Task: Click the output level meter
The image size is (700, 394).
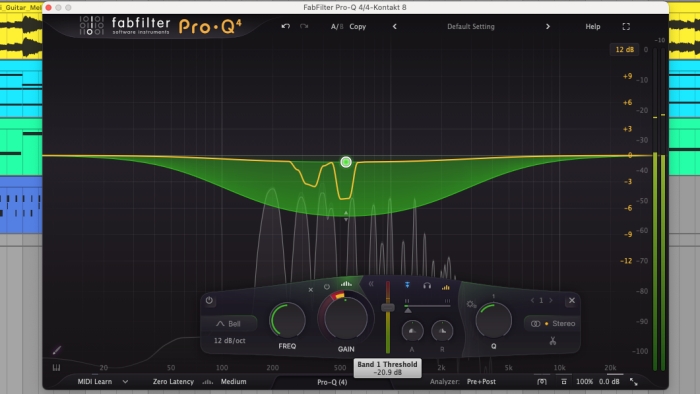Action: (x=659, y=210)
